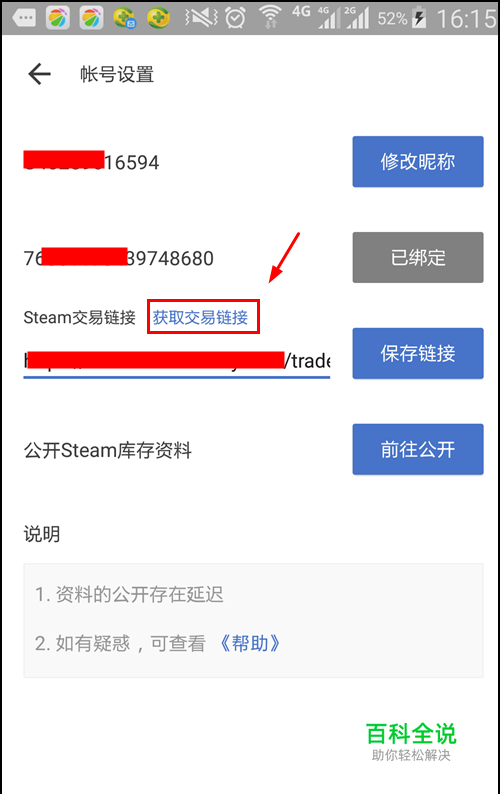Tap the 帐号设置 page title
This screenshot has width=500, height=794.
click(x=117, y=74)
